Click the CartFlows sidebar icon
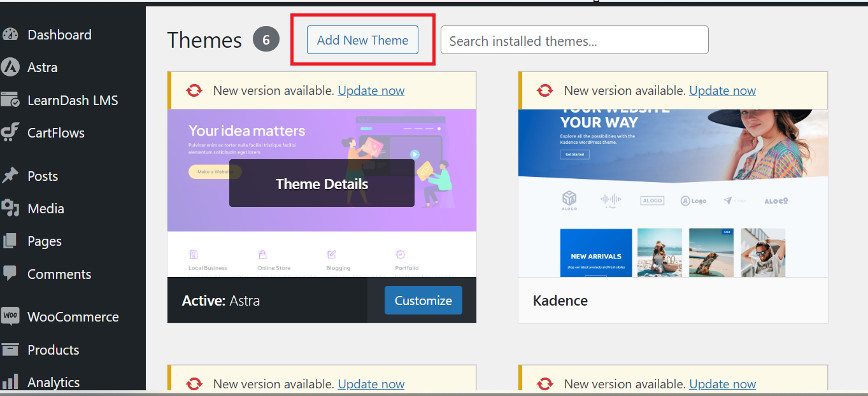 point(10,132)
